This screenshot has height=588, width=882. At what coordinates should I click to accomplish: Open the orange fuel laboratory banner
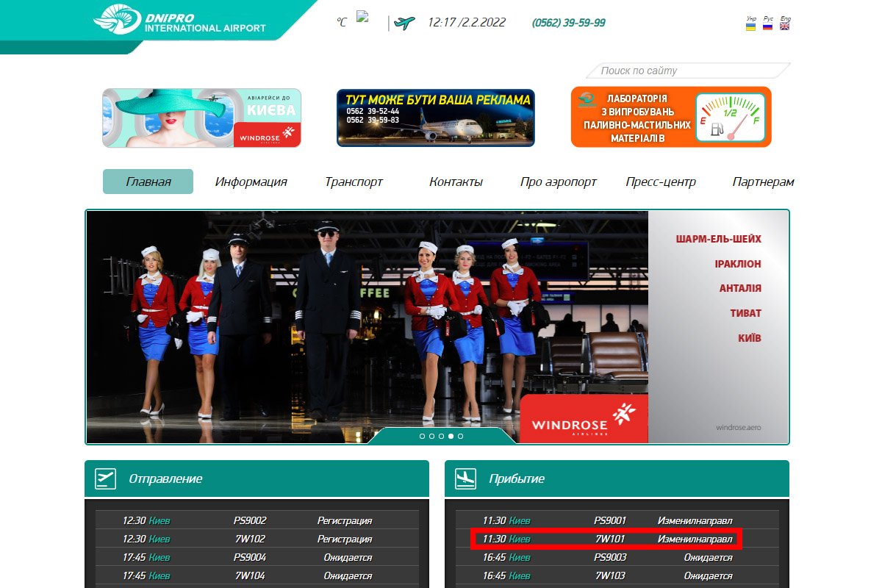670,117
